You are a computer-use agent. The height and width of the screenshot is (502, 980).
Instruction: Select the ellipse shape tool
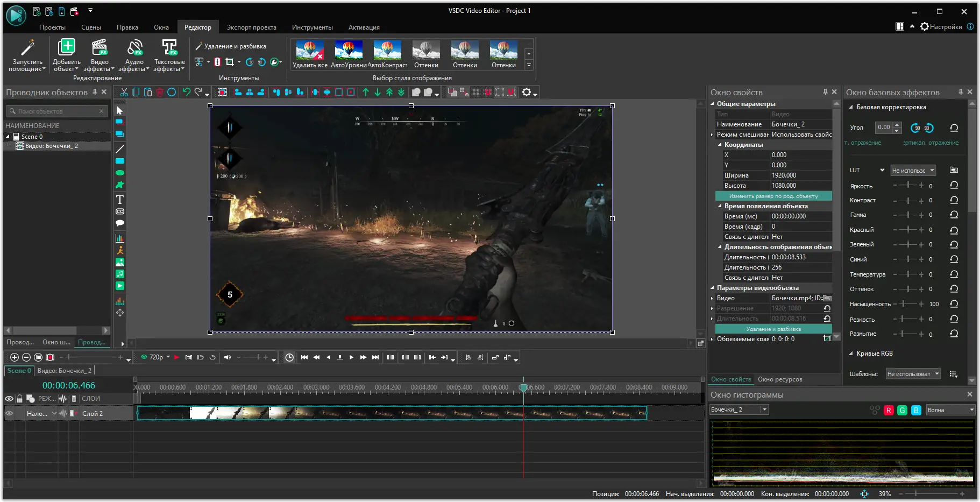tap(120, 173)
